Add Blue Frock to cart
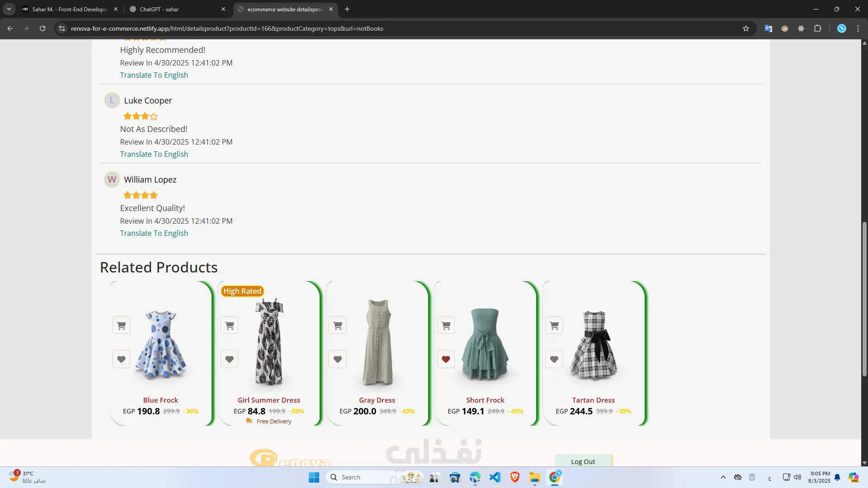 click(121, 325)
